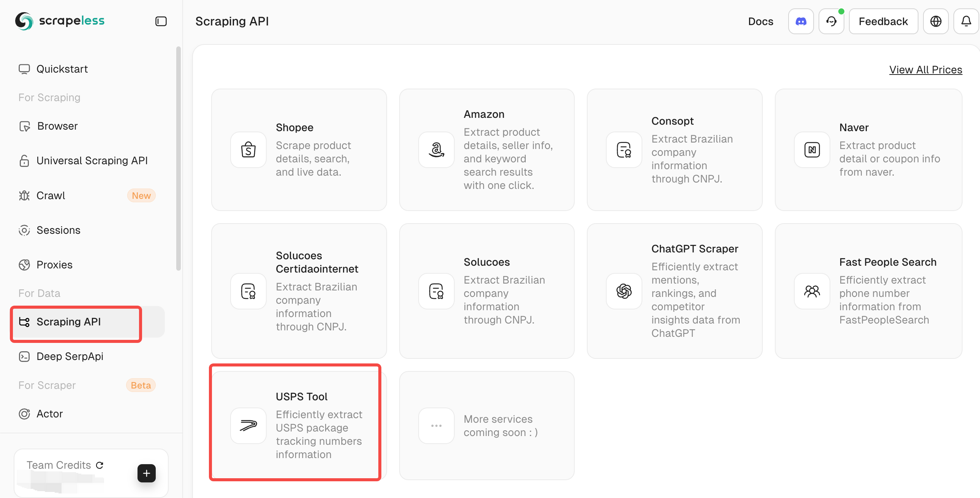Click the Amazon logo icon
The image size is (980, 498).
click(x=436, y=150)
